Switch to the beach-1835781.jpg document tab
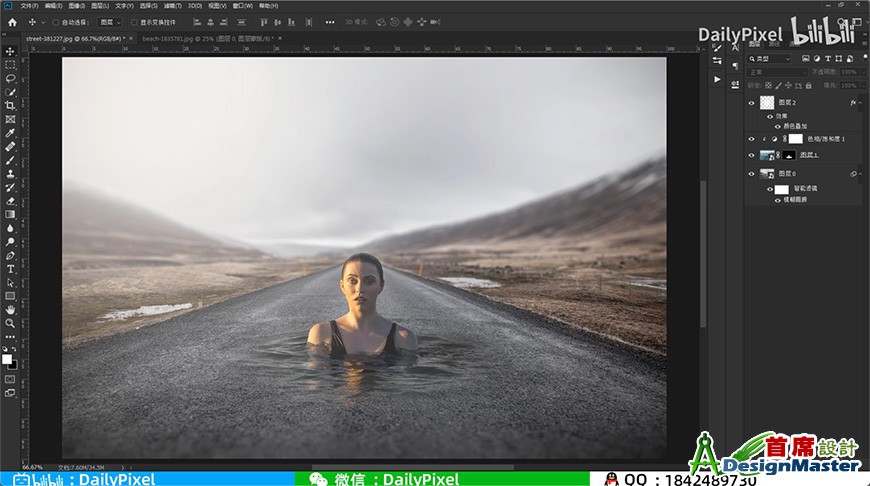 pyautogui.click(x=208, y=39)
